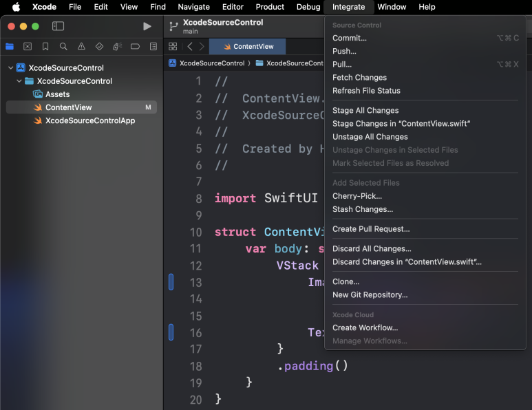Open the File menu
The height and width of the screenshot is (410, 532).
75,7
